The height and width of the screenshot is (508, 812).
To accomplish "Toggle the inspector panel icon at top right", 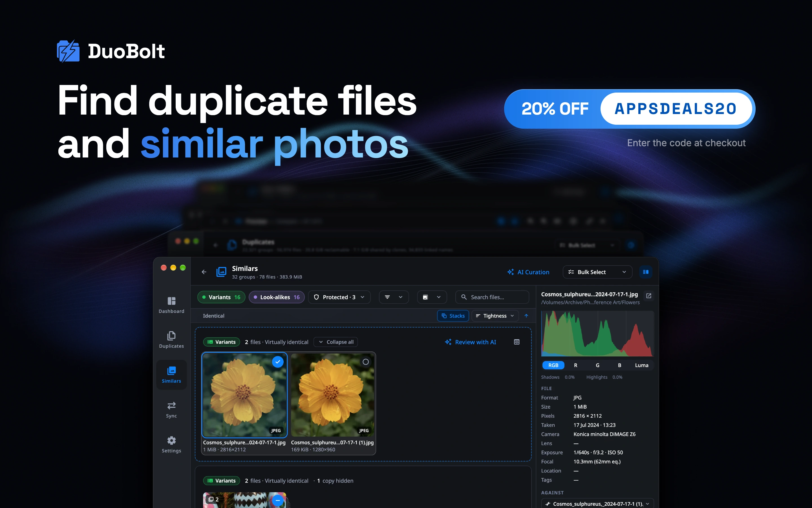I will (646, 272).
